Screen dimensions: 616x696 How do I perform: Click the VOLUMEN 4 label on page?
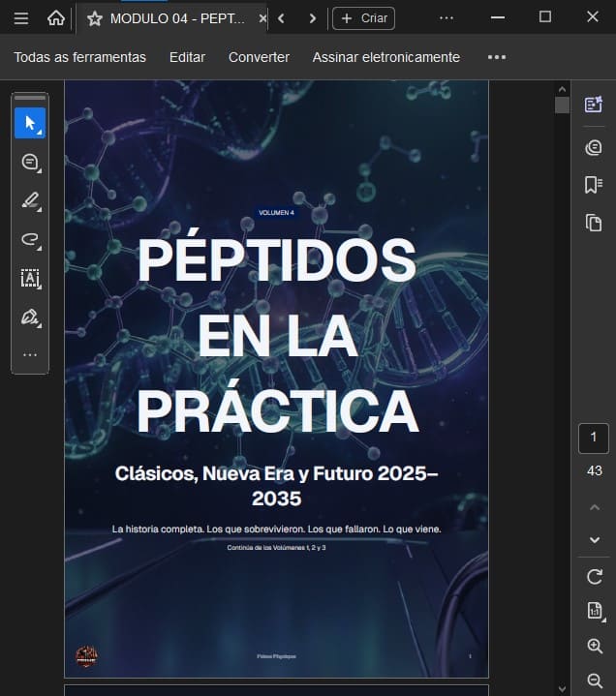click(276, 213)
